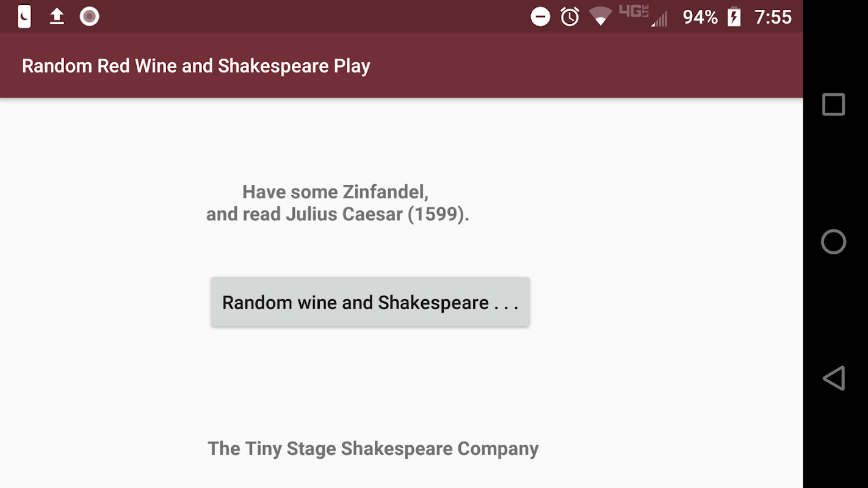The image size is (868, 488).
Task: Click the 'Julius Caesar (1599)' suggestion line
Action: [x=338, y=214]
